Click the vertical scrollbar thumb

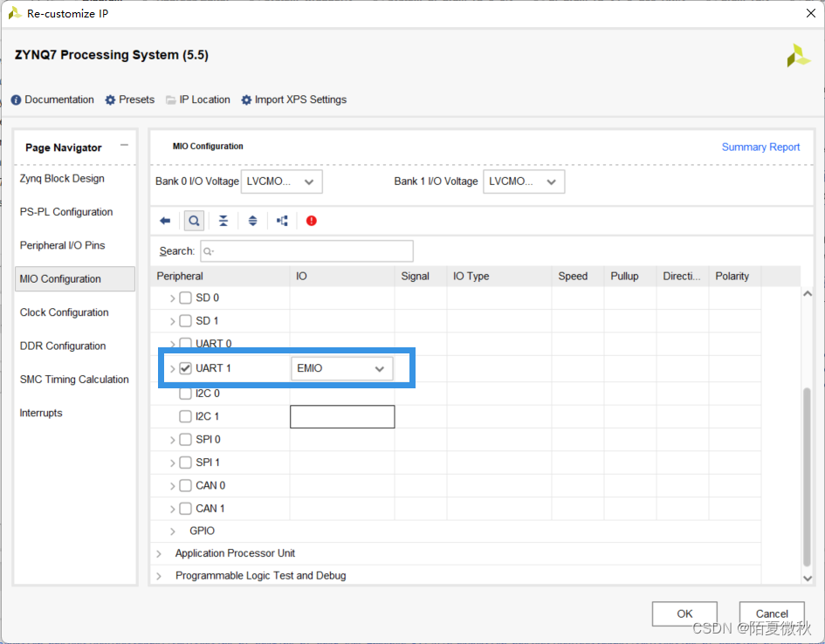pyautogui.click(x=808, y=476)
